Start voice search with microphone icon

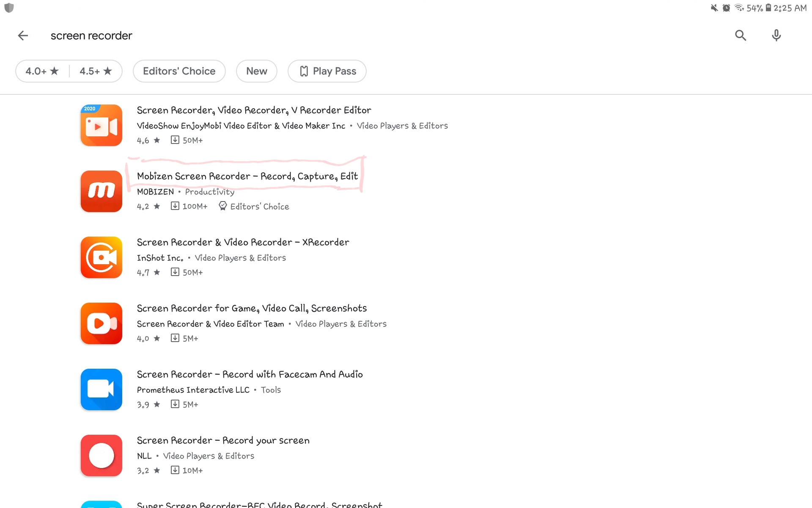pos(776,36)
